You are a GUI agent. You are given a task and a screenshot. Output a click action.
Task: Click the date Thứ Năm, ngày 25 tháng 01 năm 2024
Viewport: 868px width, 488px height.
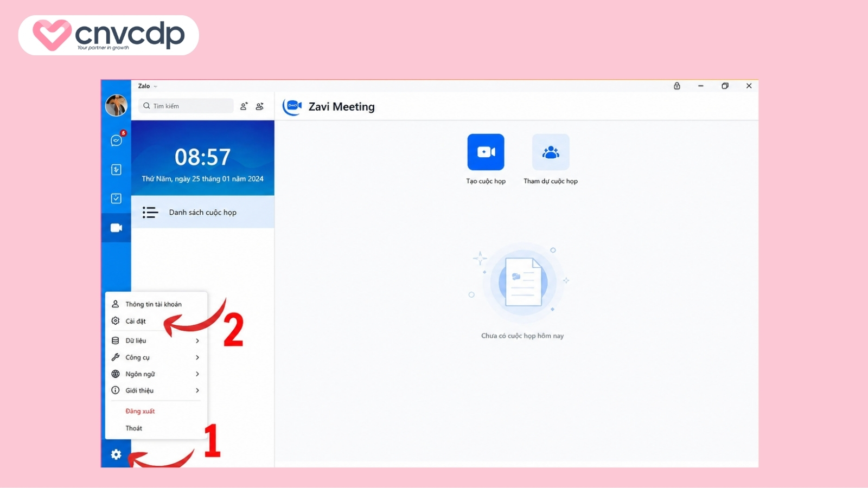tap(203, 178)
